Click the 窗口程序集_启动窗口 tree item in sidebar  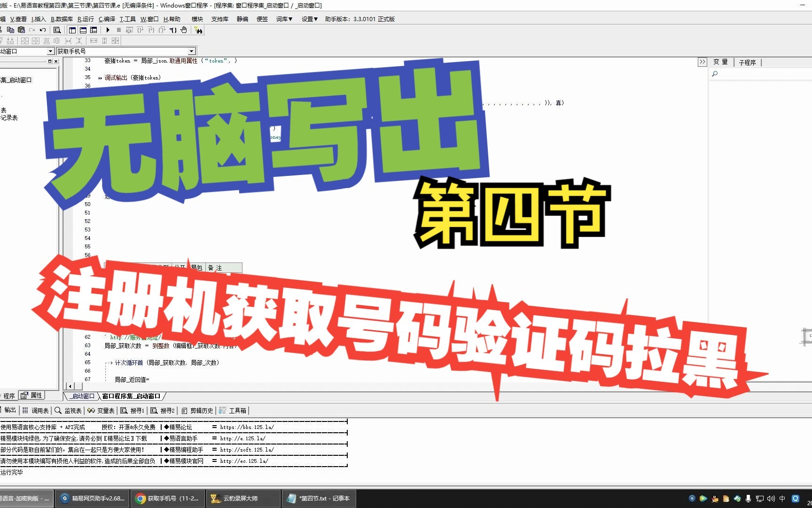pyautogui.click(x=16, y=80)
